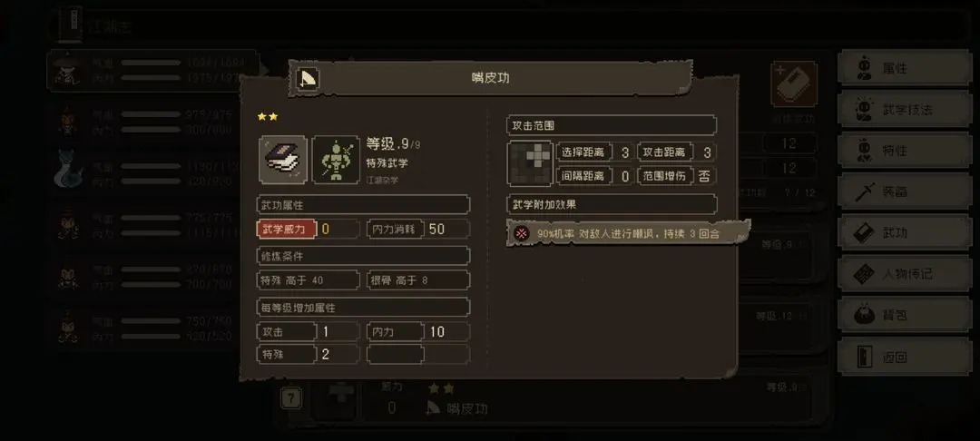Click the question mark help icon
980x441 pixels.
click(x=290, y=398)
